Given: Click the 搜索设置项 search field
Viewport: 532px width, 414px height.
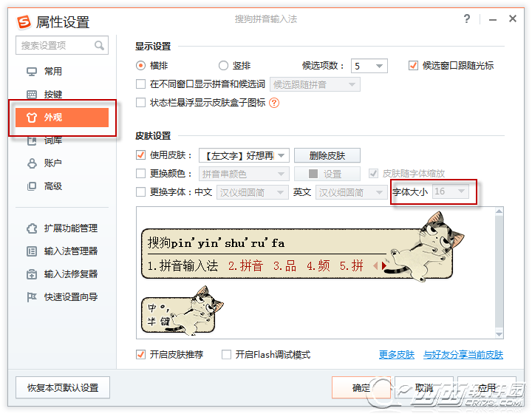Looking at the screenshot, I should tap(62, 45).
